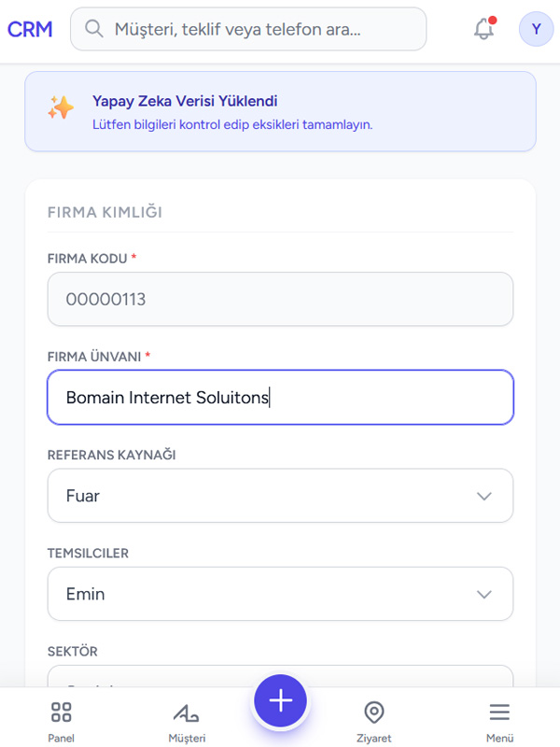This screenshot has height=747, width=560.
Task: Click the search magnifier icon
Action: point(94,29)
